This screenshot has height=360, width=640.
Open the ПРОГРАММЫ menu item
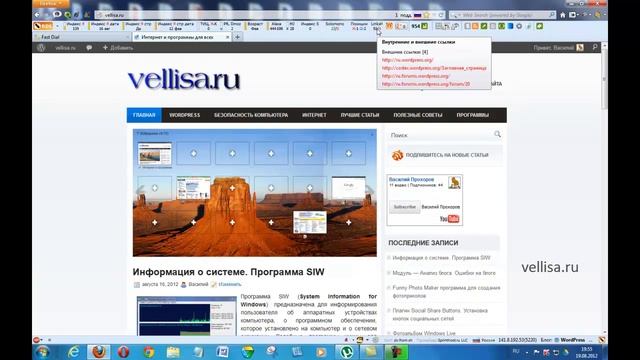[473, 115]
